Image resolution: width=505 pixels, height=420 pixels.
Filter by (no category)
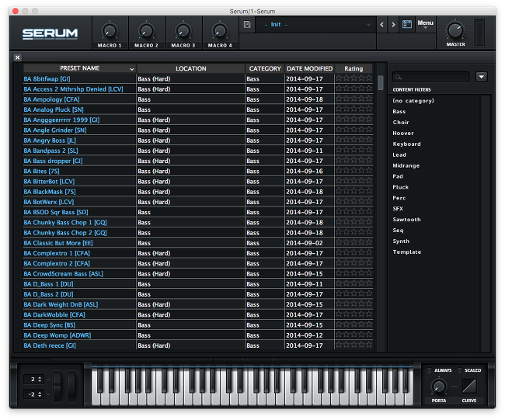[413, 101]
